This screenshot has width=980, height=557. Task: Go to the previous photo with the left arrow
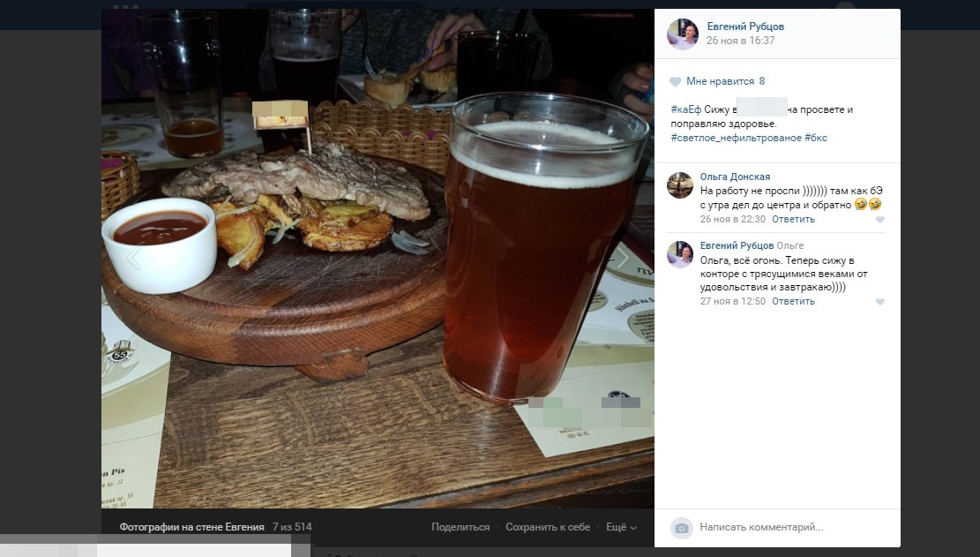(134, 258)
